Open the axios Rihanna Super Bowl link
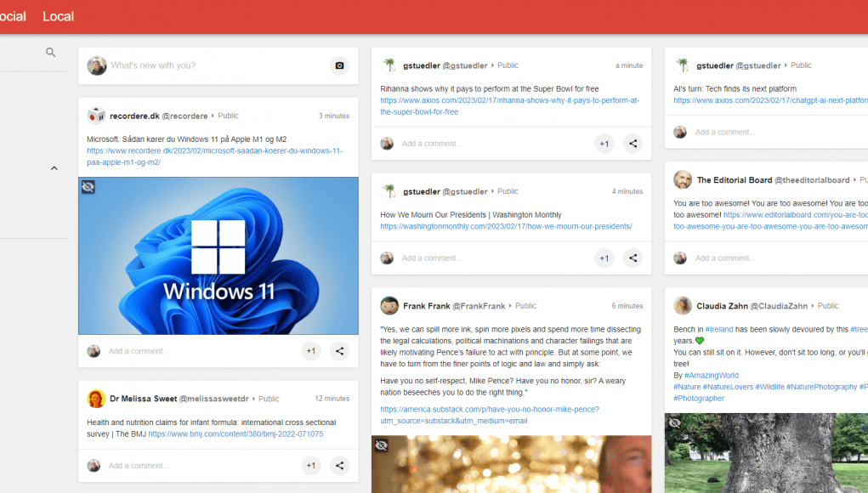The image size is (868, 493). click(509, 106)
